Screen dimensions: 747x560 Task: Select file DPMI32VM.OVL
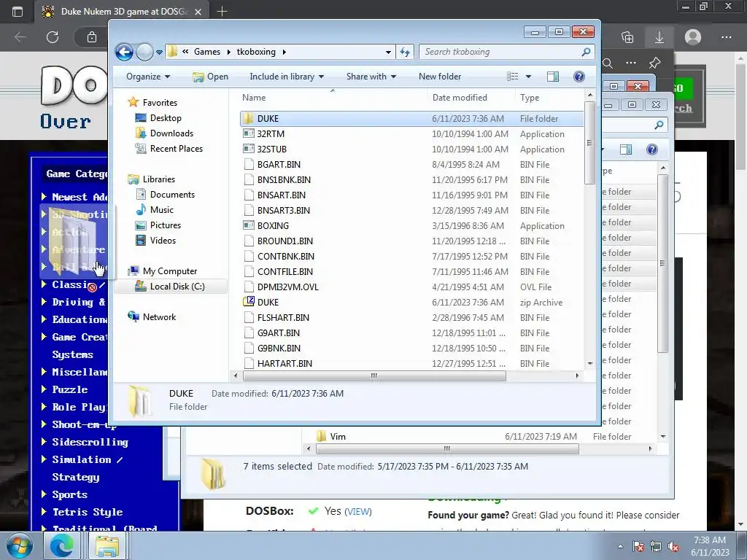[x=287, y=287]
